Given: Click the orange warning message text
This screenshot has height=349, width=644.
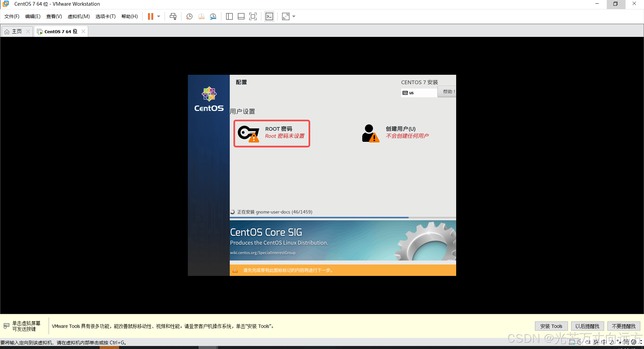Looking at the screenshot, I should coord(288,270).
